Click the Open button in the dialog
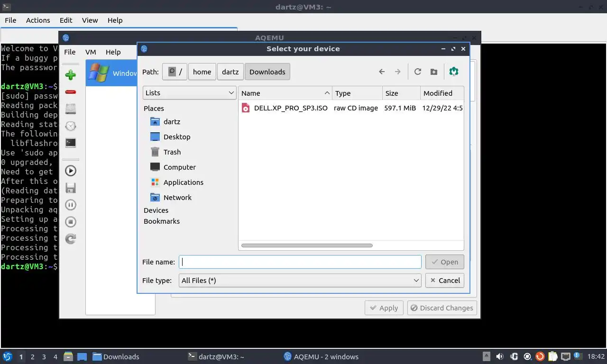 (445, 262)
